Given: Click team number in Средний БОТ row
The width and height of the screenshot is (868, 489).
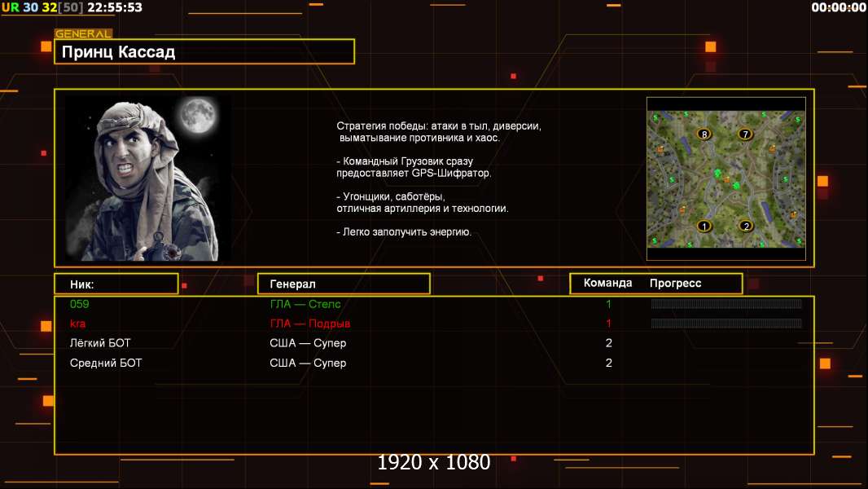Looking at the screenshot, I should (x=608, y=363).
